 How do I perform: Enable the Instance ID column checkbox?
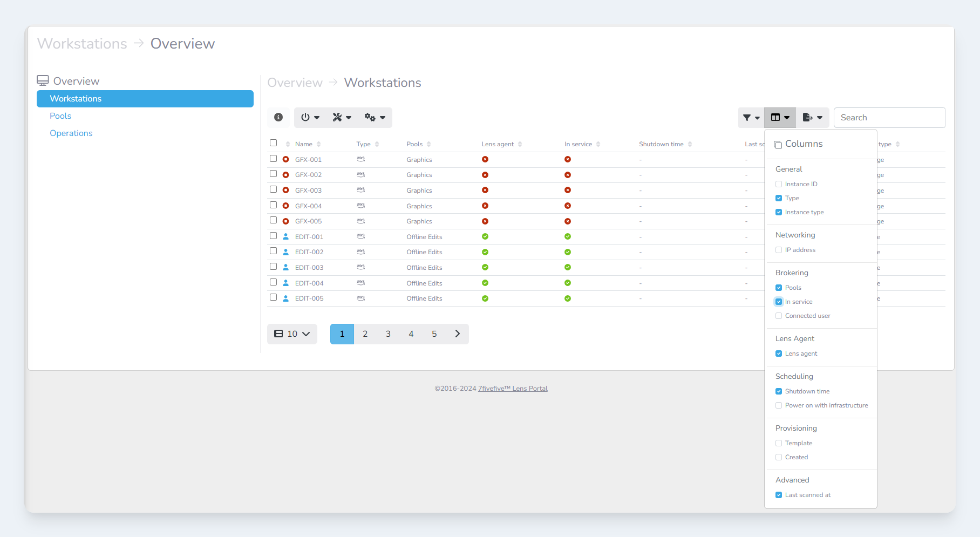tap(779, 184)
